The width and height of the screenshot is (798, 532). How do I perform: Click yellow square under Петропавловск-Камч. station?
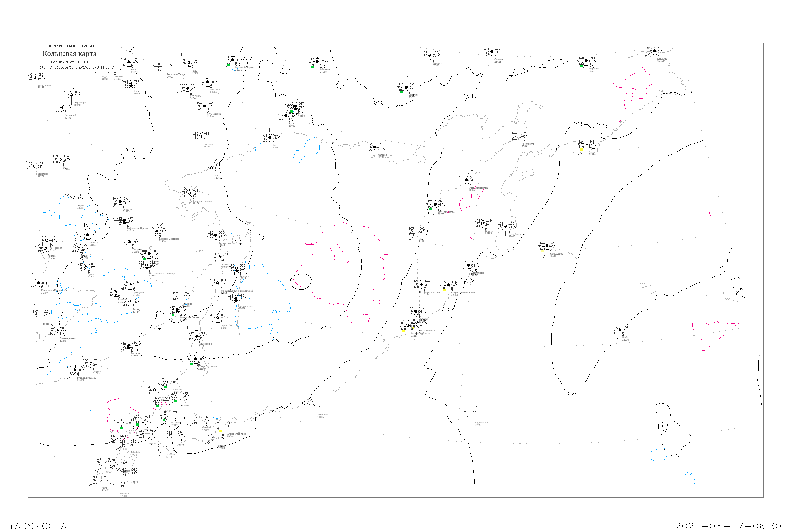444,290
